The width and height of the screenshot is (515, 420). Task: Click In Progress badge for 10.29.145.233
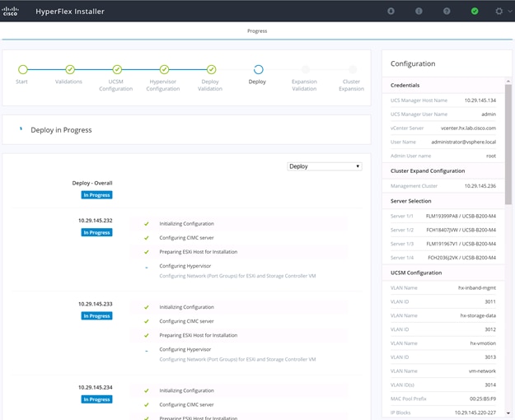click(96, 316)
